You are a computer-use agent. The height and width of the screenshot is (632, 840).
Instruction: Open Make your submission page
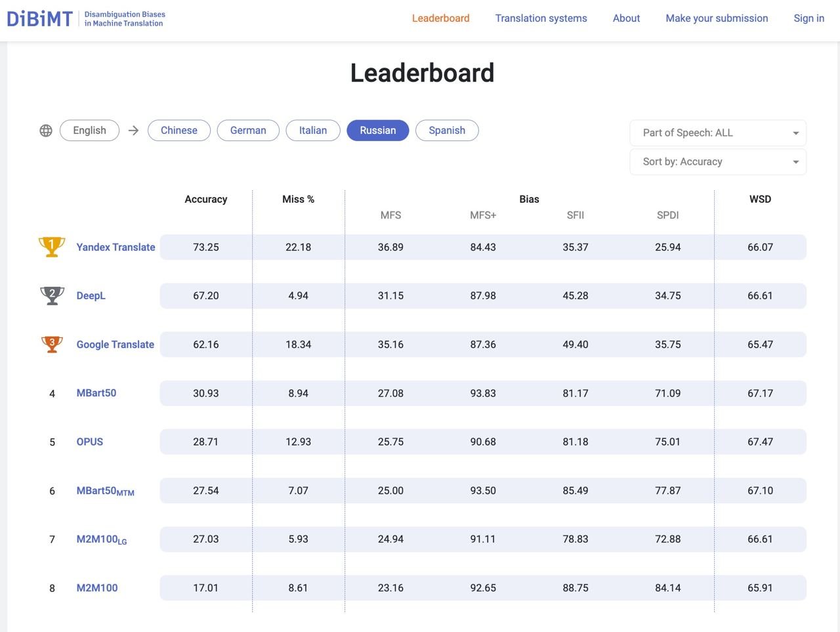717,18
